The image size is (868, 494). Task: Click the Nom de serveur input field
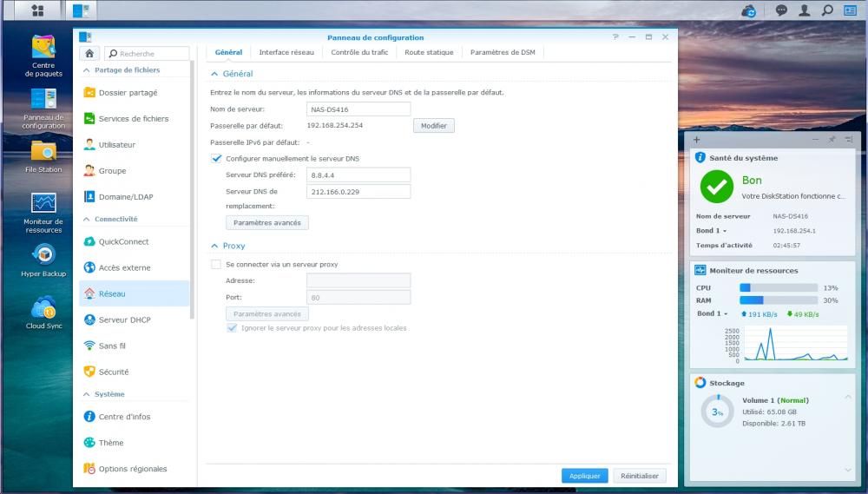point(358,109)
